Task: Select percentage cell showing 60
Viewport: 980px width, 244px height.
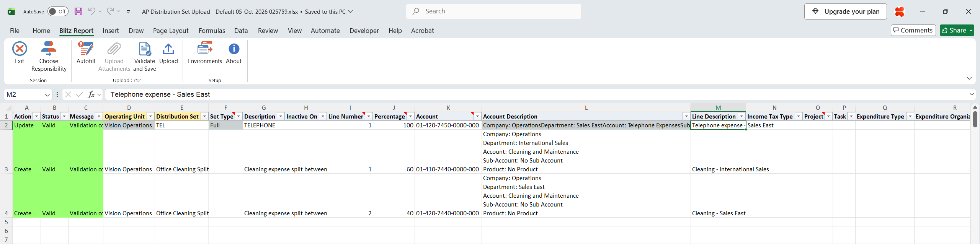Action: 394,151
